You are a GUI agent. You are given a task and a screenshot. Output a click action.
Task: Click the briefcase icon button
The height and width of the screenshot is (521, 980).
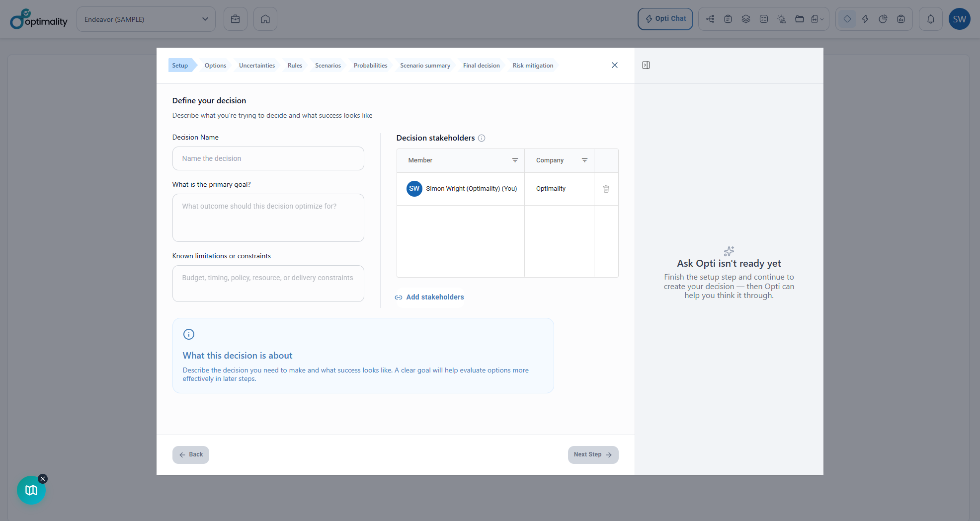236,19
